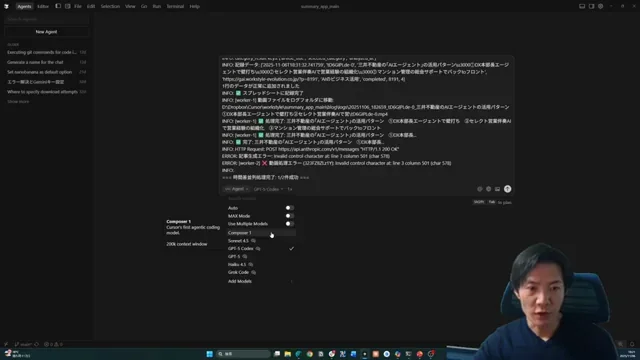The image size is (640, 360).
Task: Click the image attach icon in chat input
Action: pyautogui.click(x=497, y=189)
